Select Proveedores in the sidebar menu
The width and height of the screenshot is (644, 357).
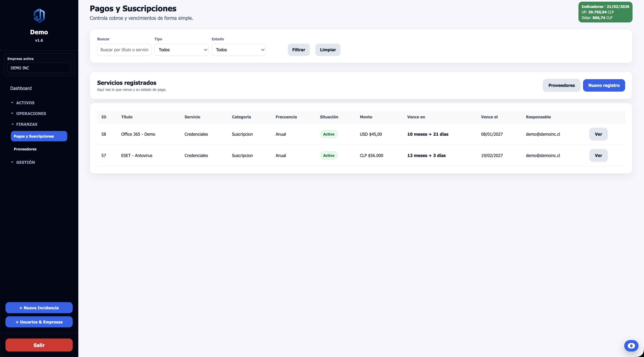[25, 149]
